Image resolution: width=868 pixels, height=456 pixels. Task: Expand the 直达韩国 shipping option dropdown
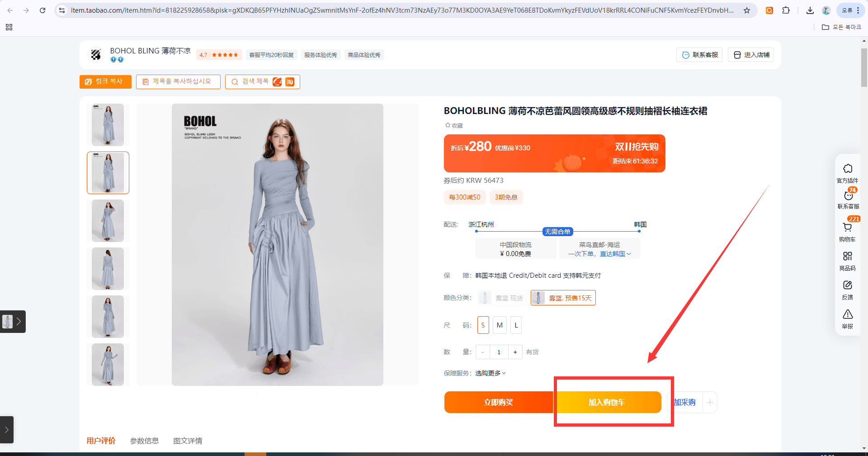pyautogui.click(x=615, y=254)
